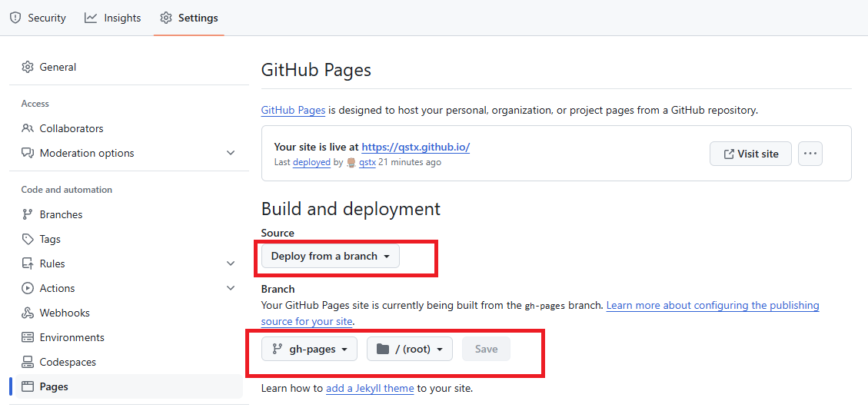868x411 pixels.
Task: Click the Rules item in the sidebar
Action: pos(129,264)
